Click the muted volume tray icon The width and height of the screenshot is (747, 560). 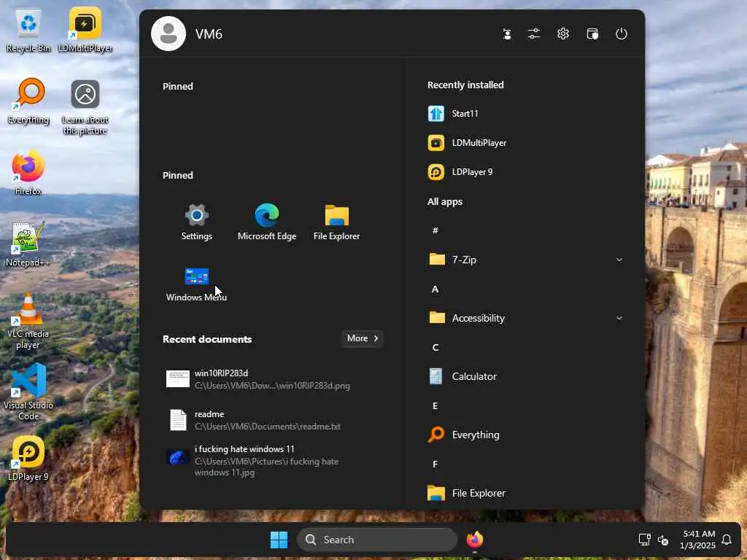663,540
